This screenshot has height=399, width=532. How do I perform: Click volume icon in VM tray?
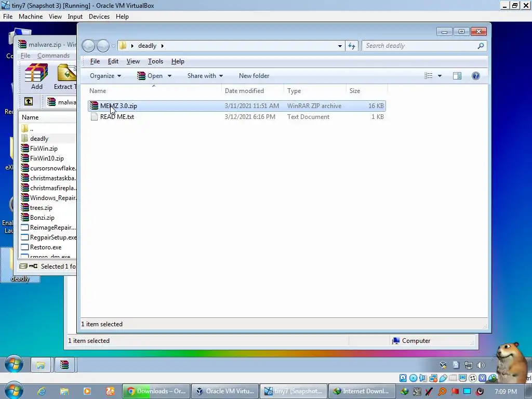[x=481, y=365]
